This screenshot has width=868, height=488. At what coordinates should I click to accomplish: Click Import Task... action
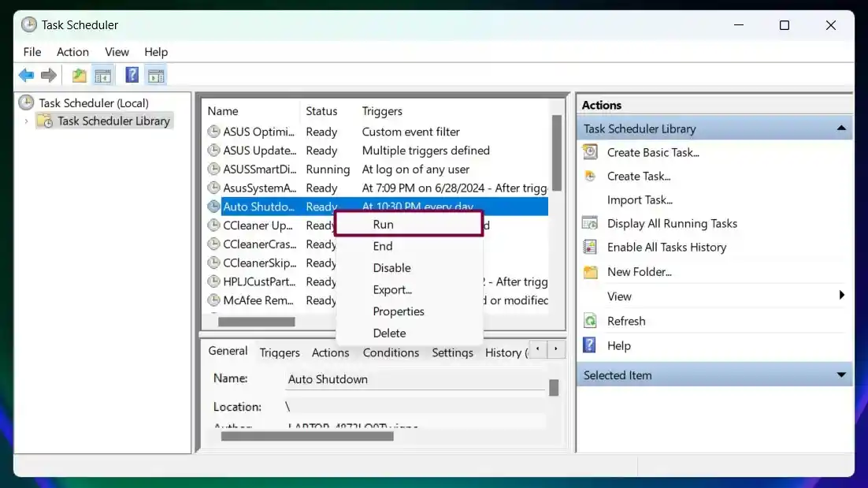[x=640, y=200]
